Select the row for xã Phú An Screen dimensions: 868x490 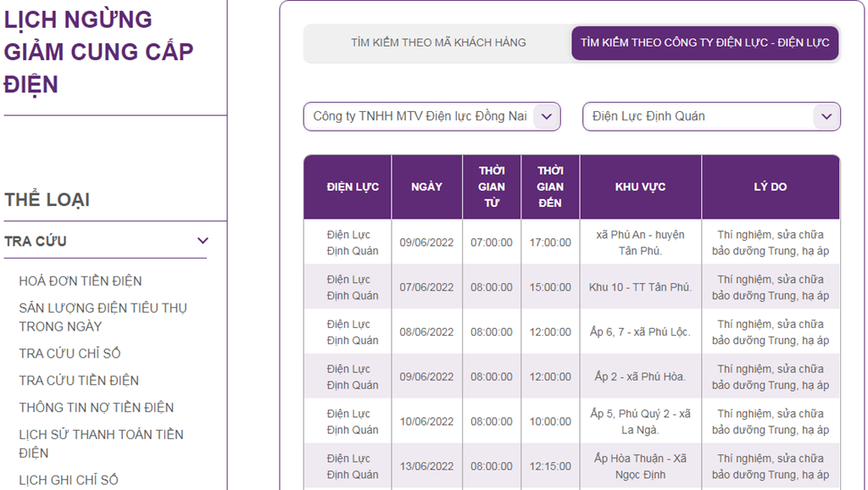(x=640, y=242)
